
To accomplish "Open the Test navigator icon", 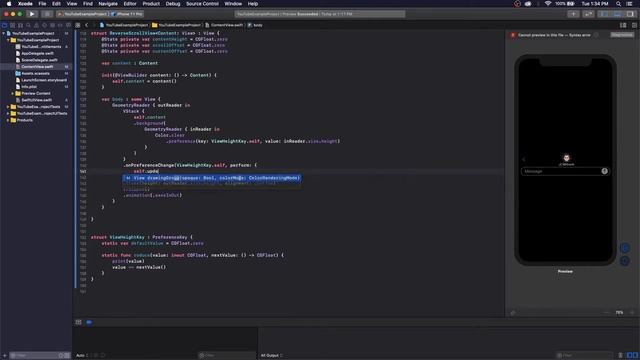I will click(44, 25).
